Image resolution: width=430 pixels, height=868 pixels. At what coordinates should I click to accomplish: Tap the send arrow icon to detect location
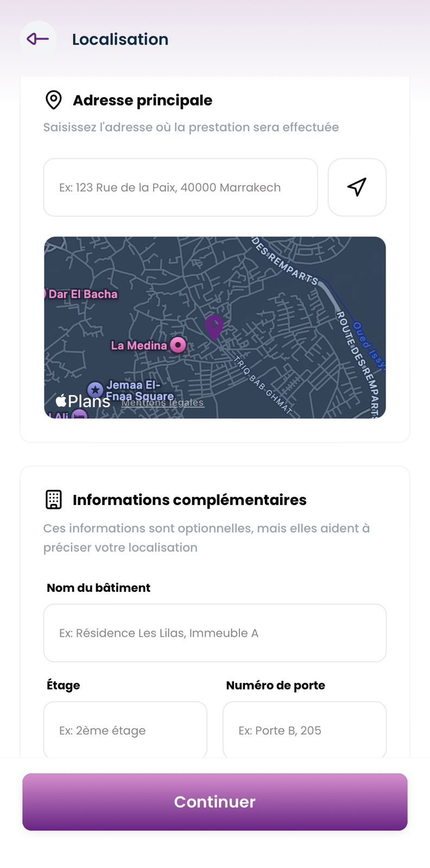click(357, 187)
